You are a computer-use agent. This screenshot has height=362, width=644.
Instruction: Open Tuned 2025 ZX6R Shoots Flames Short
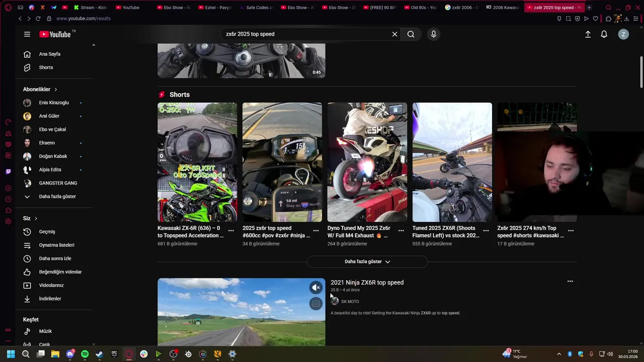[x=452, y=162]
